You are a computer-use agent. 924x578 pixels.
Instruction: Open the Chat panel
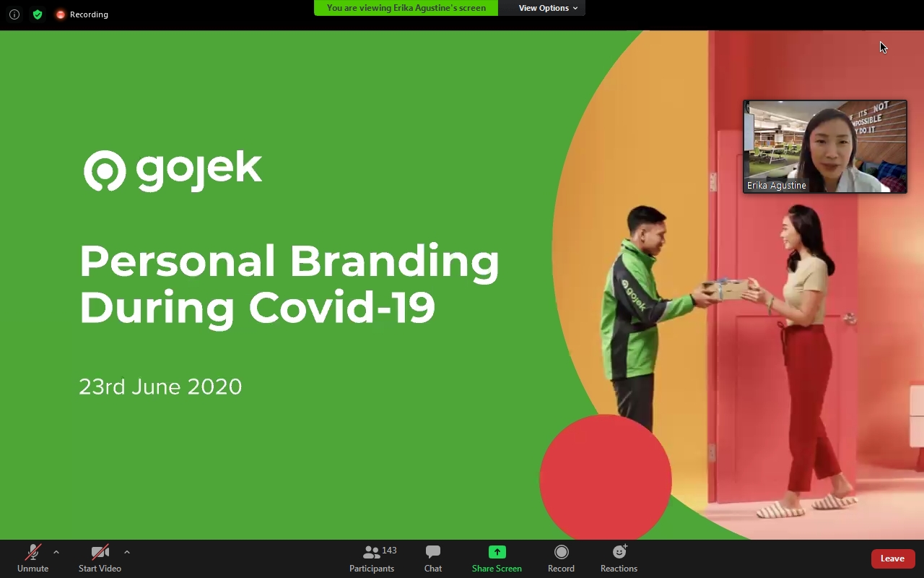[433, 558]
